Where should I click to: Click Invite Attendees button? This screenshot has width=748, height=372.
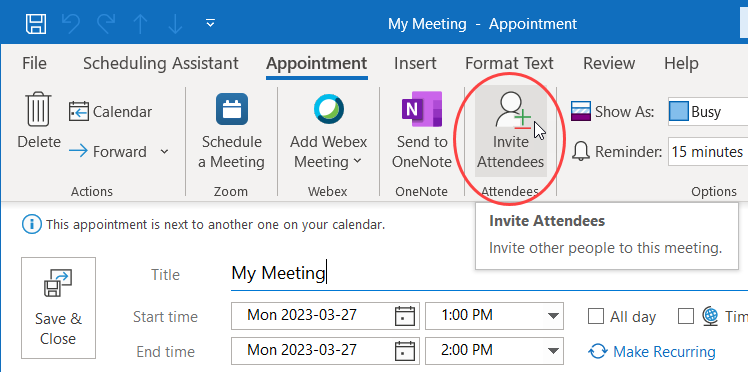tap(510, 131)
